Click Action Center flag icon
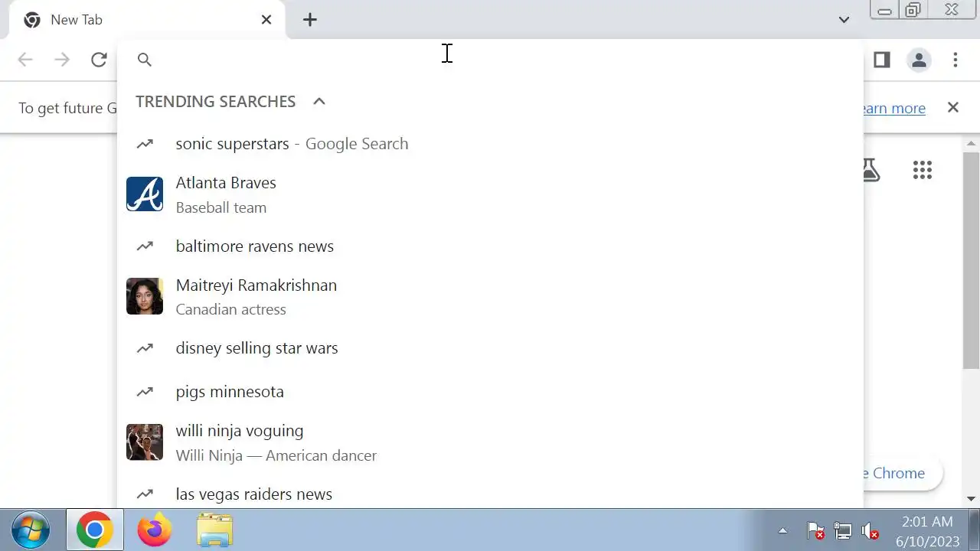980x551 pixels. [x=815, y=530]
